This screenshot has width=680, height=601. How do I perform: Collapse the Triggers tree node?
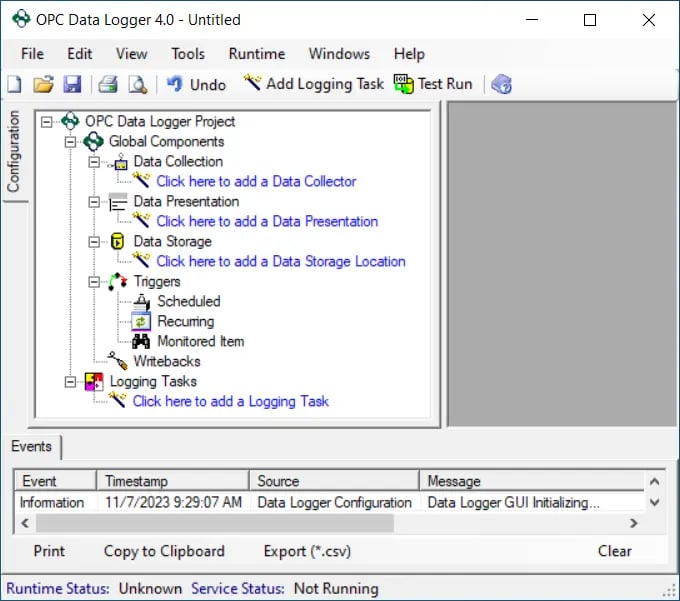(94, 281)
